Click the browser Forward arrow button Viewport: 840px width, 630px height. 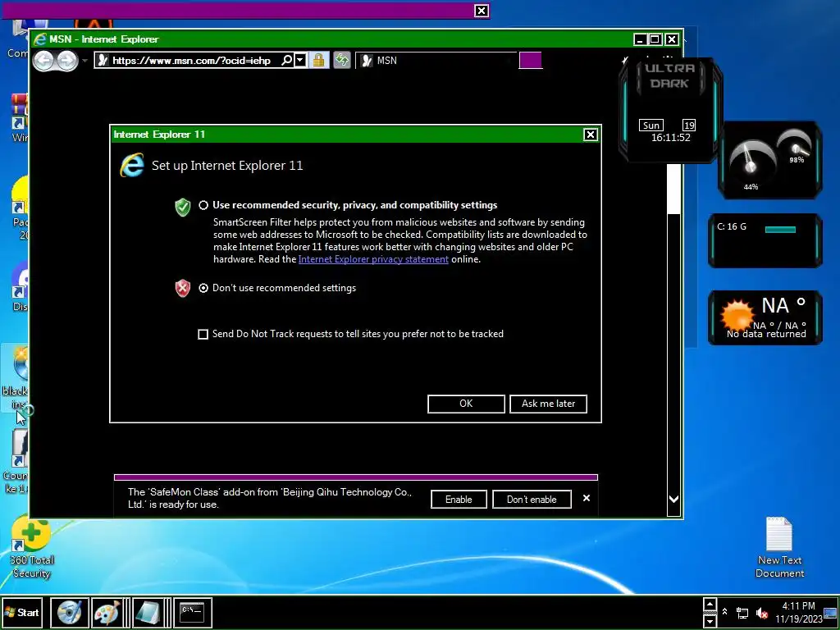click(67, 61)
